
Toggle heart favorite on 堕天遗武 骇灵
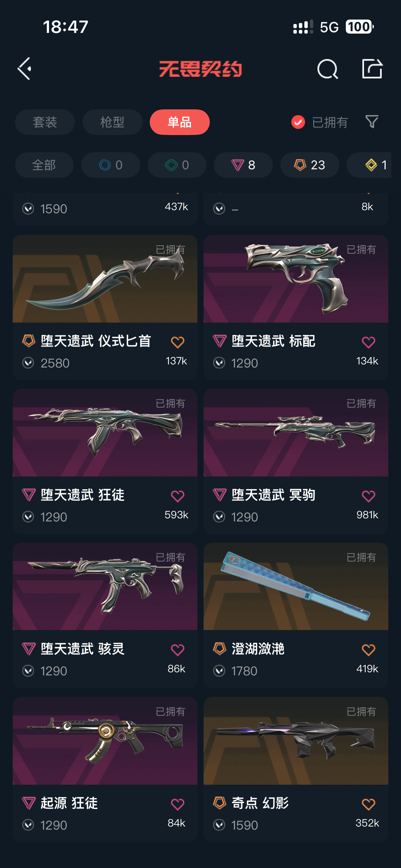(x=178, y=650)
